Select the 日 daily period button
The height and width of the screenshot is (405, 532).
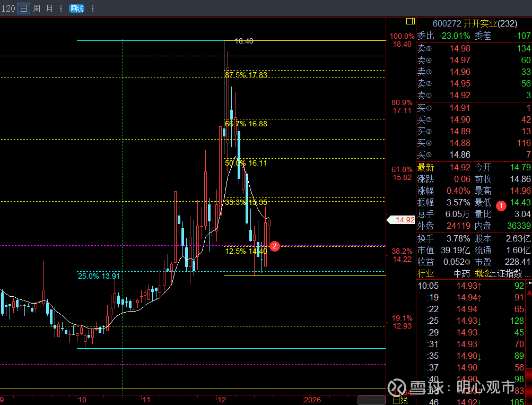coord(23,8)
